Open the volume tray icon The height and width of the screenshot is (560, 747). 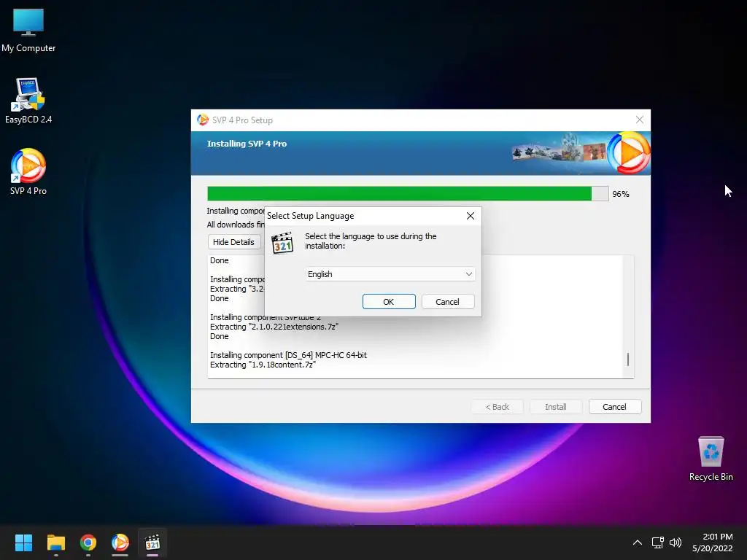click(676, 542)
